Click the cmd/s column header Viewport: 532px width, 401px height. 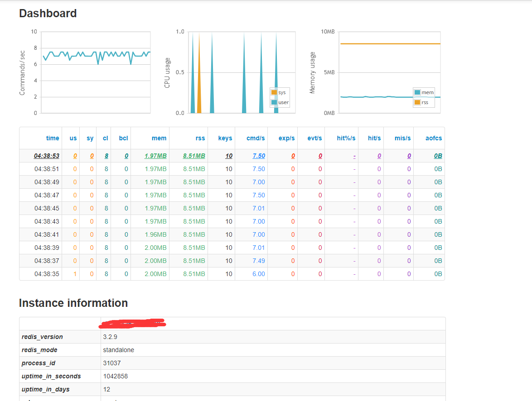point(256,138)
